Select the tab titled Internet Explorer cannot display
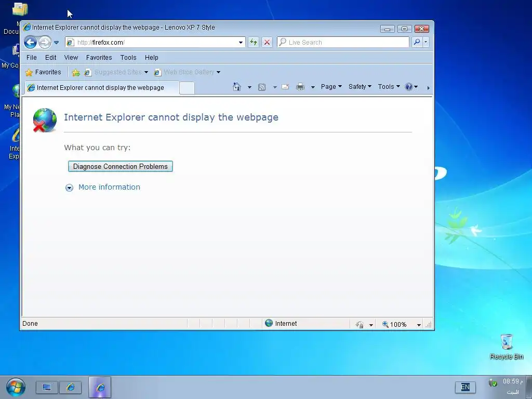 click(x=101, y=87)
